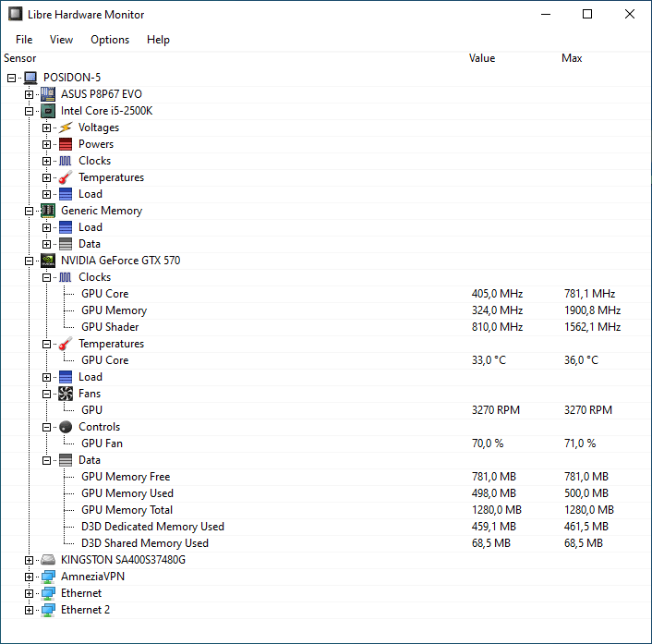Expand the CPU Voltages node
The image size is (652, 644).
pyautogui.click(x=46, y=128)
